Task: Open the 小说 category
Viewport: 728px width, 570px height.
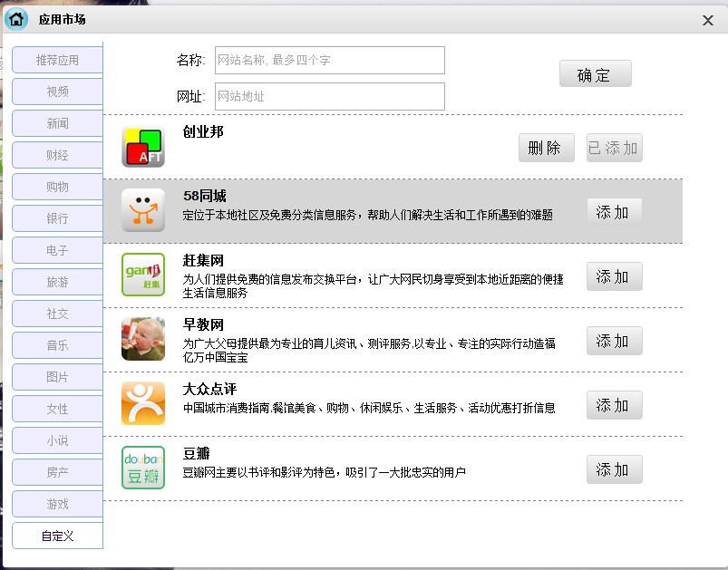Action: (x=58, y=440)
